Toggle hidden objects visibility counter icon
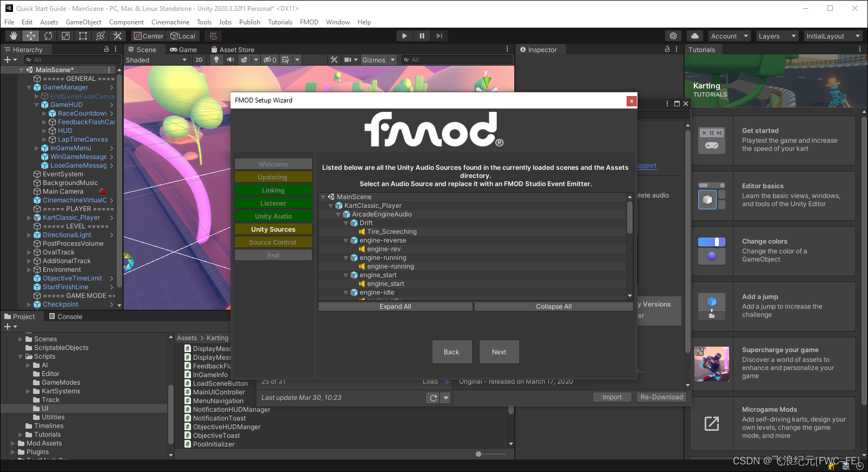This screenshot has height=472, width=868. (270, 60)
